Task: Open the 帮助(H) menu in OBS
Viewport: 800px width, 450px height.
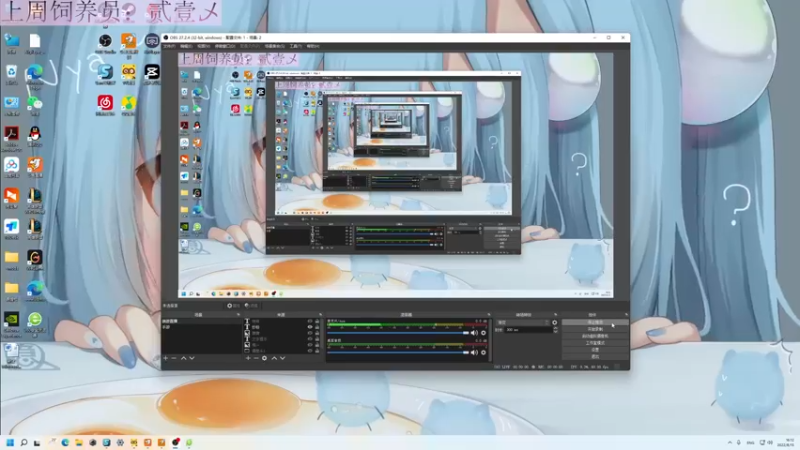Action: click(x=313, y=46)
